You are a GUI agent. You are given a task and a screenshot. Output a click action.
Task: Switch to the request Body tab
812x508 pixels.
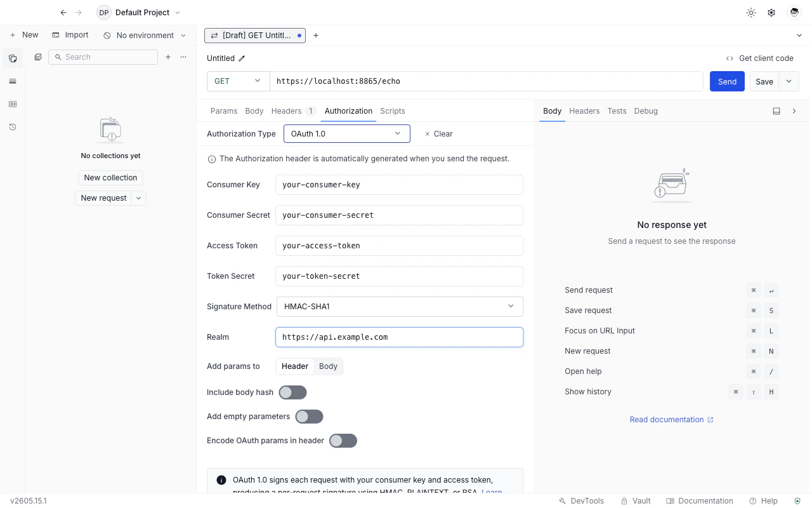click(x=254, y=111)
